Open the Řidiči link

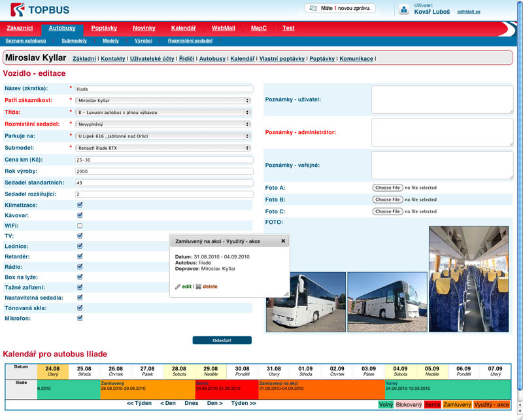point(186,58)
